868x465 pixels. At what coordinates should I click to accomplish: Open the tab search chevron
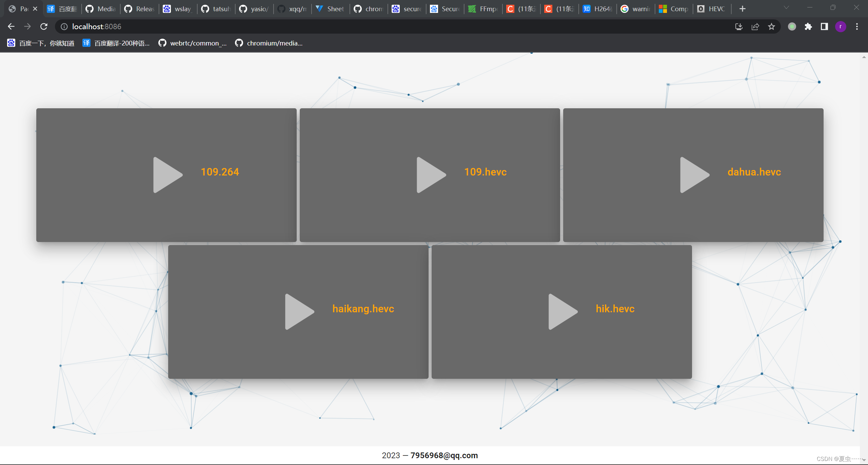pos(786,7)
